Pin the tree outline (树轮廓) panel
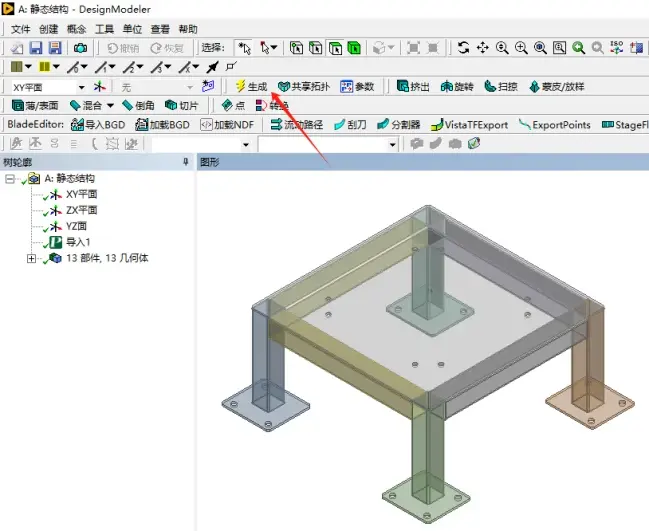Screen dimensions: 649x531 click(186, 162)
